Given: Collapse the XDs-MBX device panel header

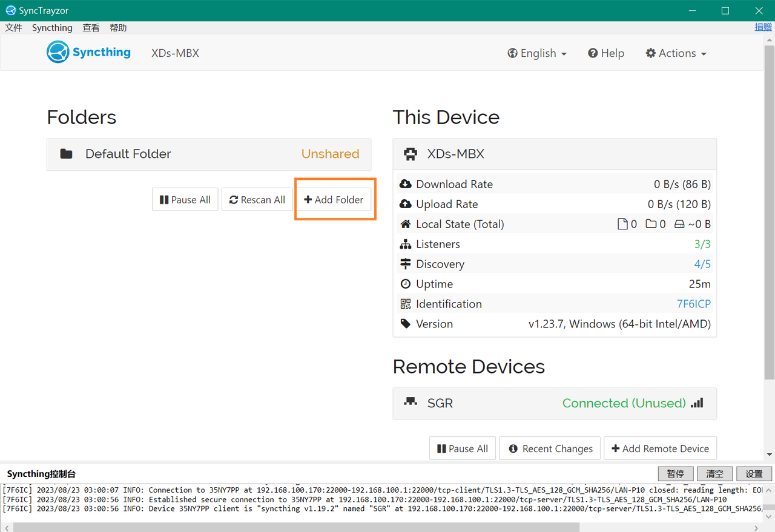Looking at the screenshot, I should (x=555, y=154).
